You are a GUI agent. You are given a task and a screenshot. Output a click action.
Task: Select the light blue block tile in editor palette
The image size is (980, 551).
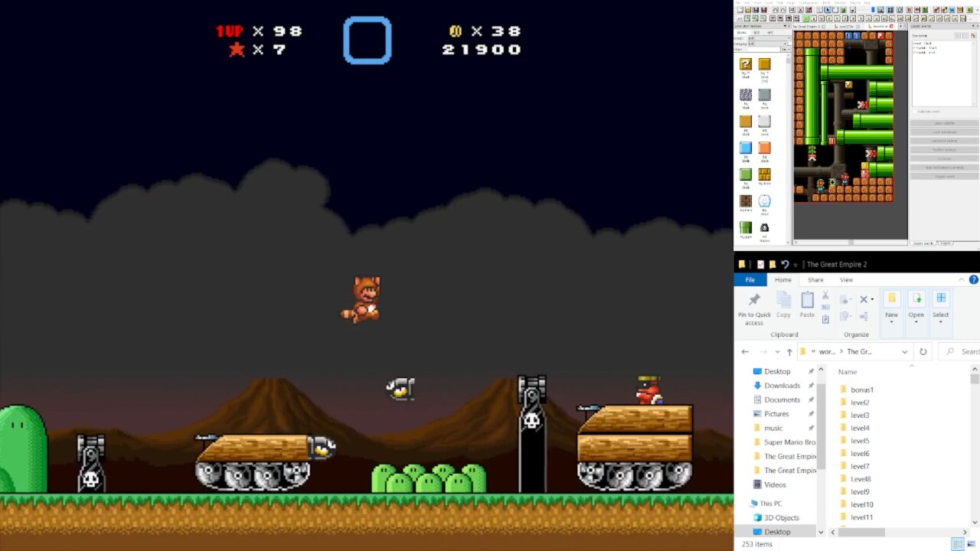(746, 148)
